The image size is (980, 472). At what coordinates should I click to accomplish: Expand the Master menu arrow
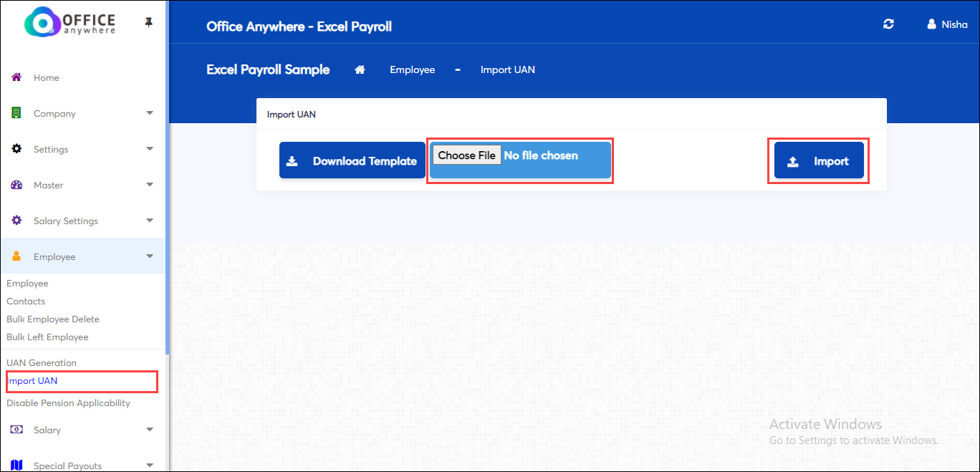(x=150, y=185)
